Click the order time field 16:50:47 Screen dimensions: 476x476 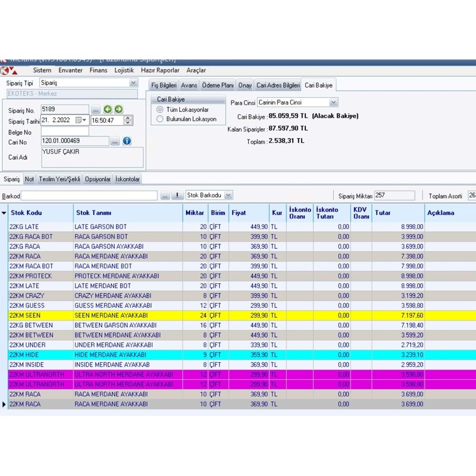pos(107,120)
